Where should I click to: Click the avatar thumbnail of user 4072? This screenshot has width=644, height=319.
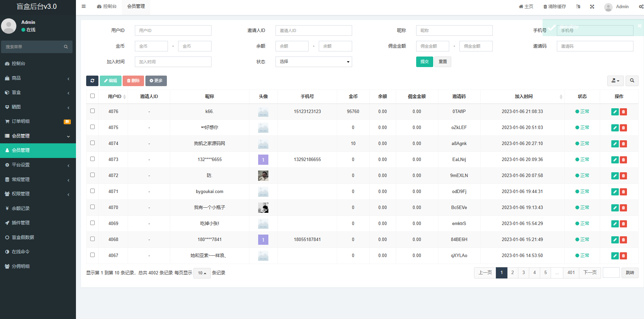coord(263,176)
